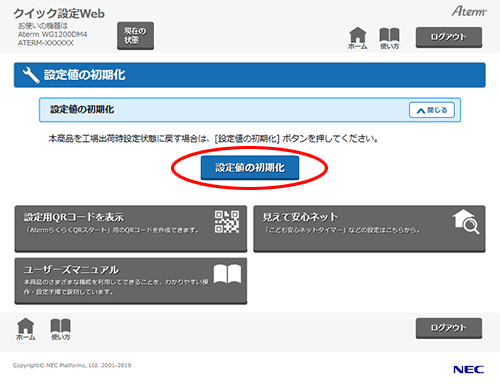
Task: Click the Home icon in the top header
Action: [x=358, y=38]
